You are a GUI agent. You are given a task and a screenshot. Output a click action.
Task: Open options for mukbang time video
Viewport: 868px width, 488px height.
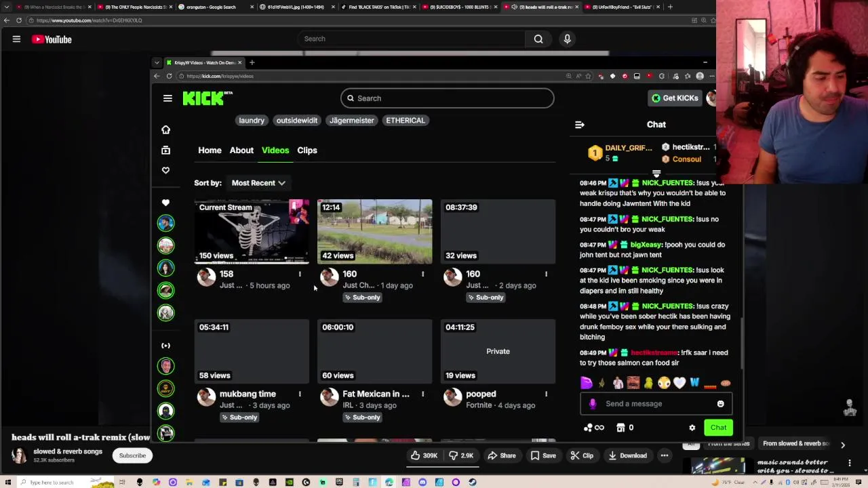tap(300, 394)
